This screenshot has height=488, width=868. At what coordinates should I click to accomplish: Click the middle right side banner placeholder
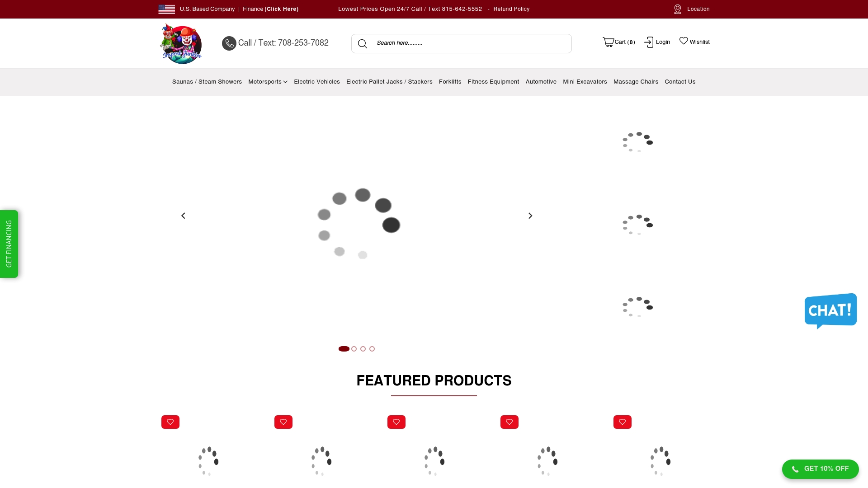(637, 225)
